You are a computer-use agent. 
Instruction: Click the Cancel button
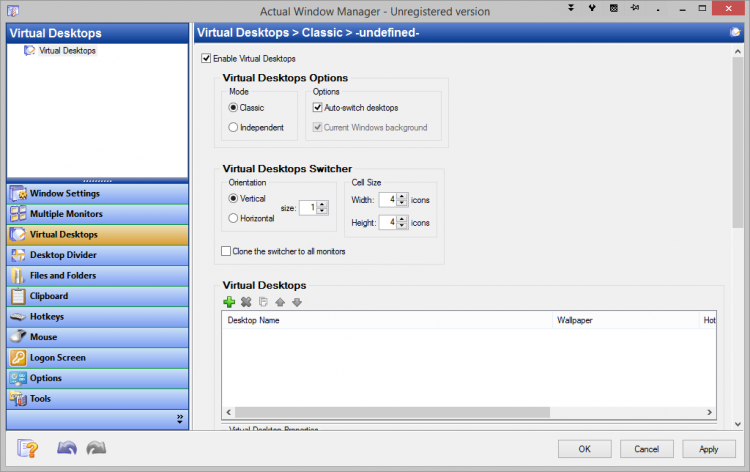[647, 449]
